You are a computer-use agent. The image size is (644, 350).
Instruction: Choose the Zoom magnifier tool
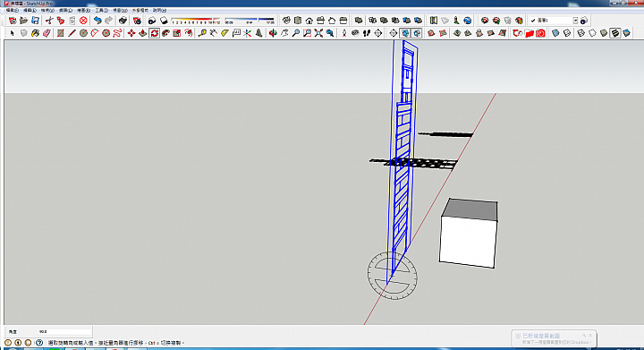point(296,33)
